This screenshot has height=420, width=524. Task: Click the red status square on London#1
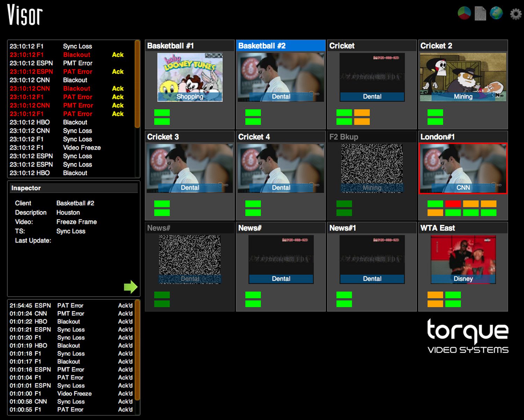point(453,203)
